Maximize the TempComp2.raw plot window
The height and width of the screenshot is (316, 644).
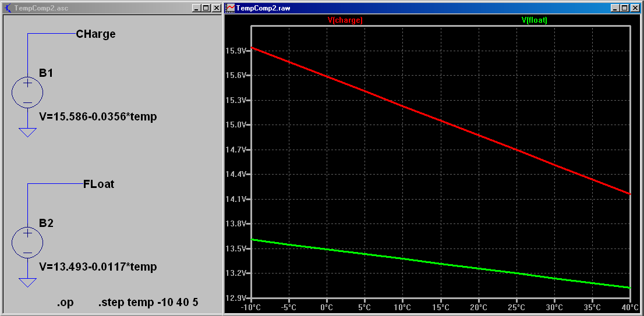(x=624, y=8)
